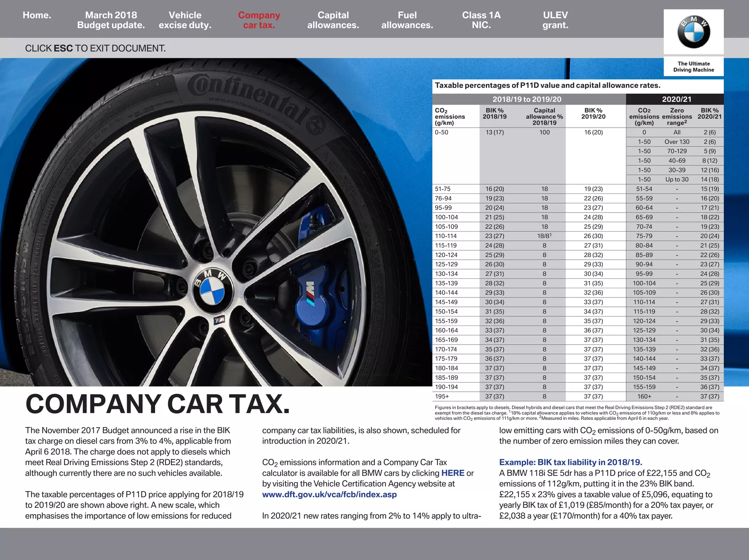Open the Home navigation tab
This screenshot has height=560, width=749.
[x=37, y=15]
